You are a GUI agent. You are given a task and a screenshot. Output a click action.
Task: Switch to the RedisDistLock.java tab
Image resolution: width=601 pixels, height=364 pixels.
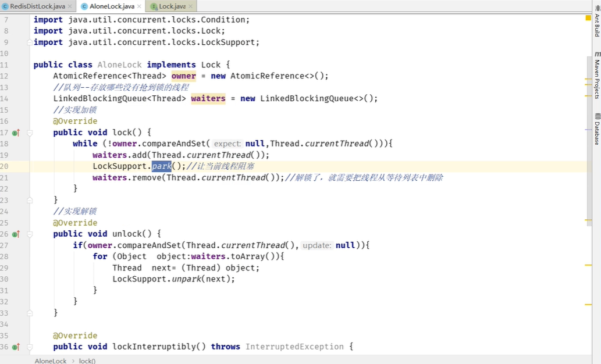pyautogui.click(x=37, y=6)
